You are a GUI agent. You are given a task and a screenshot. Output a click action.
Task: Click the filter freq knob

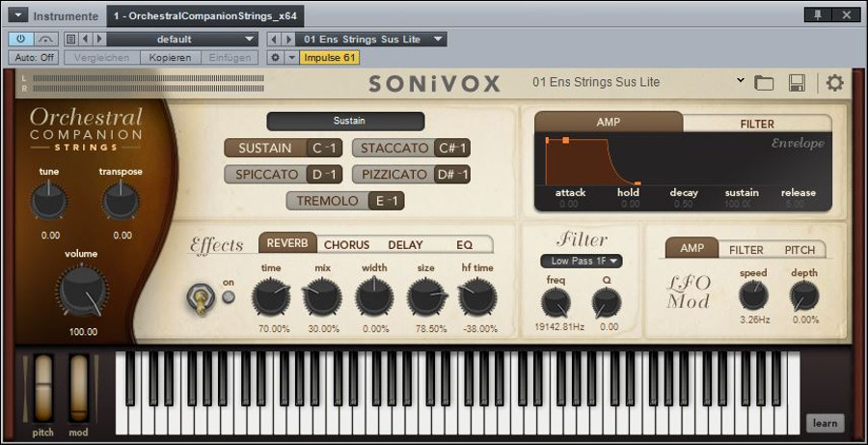coord(556,304)
